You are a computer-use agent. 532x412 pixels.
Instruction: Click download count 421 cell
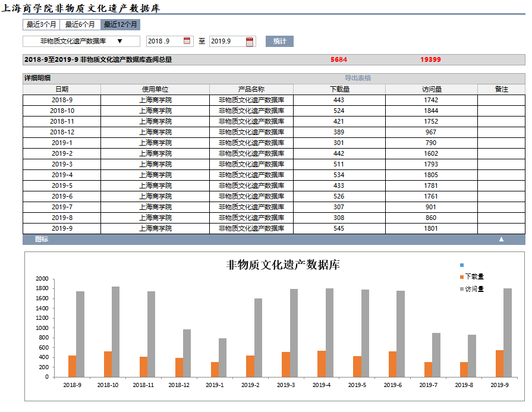click(339, 121)
